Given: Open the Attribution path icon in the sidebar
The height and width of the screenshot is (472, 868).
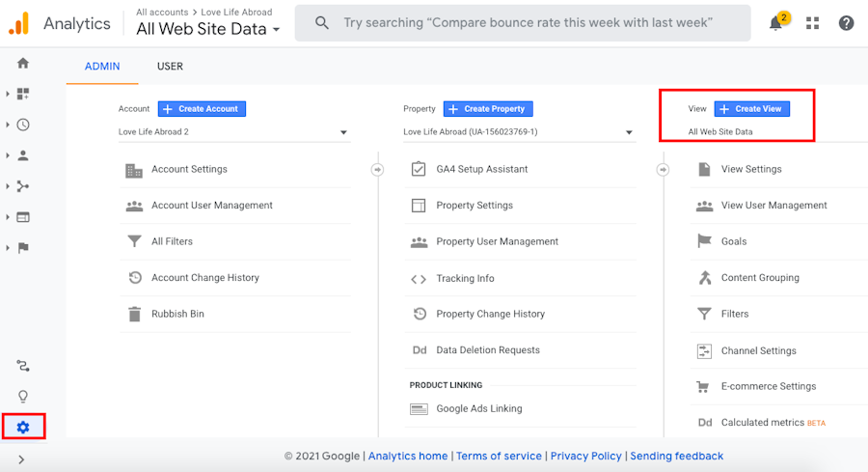Looking at the screenshot, I should click(23, 366).
